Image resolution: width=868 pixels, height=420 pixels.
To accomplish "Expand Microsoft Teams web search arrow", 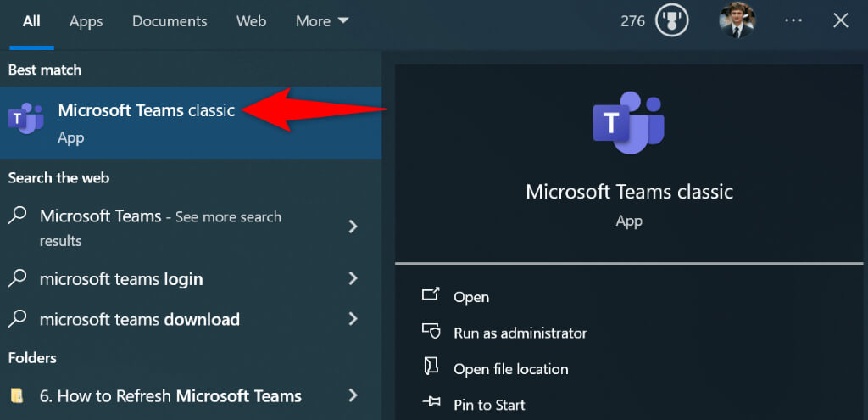I will pos(353,227).
